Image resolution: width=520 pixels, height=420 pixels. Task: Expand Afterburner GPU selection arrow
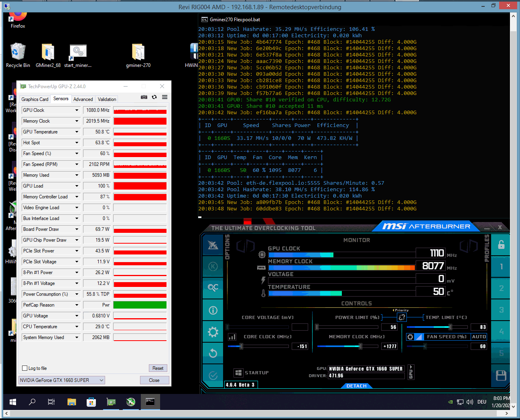pos(411,367)
